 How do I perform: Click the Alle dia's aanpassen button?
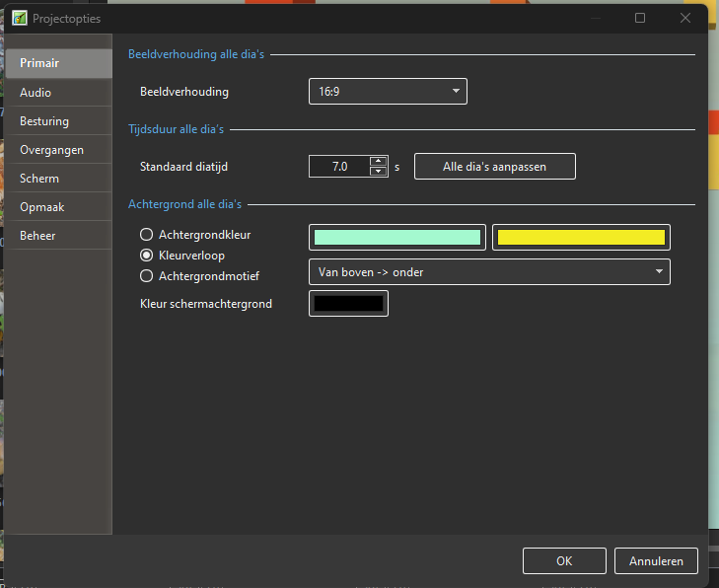point(495,167)
